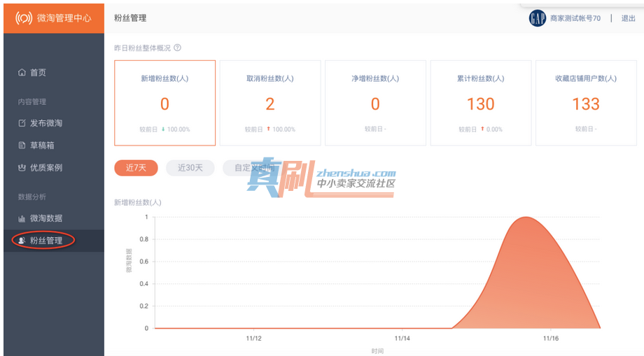Click the 退出 logout link
Image resolution: width=644 pixels, height=356 pixels.
[628, 18]
